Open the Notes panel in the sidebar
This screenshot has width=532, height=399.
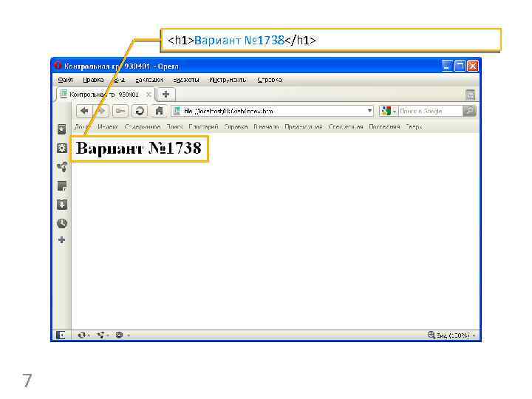point(62,186)
